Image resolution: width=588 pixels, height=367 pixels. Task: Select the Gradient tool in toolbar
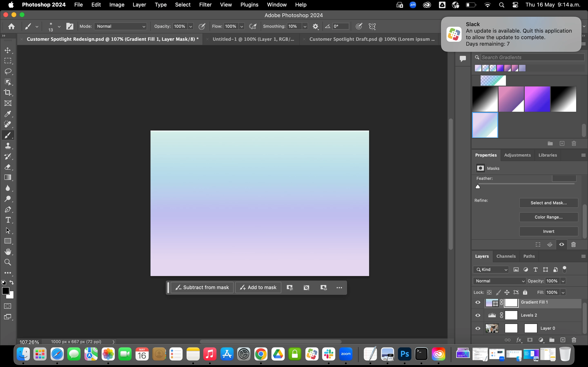[8, 177]
